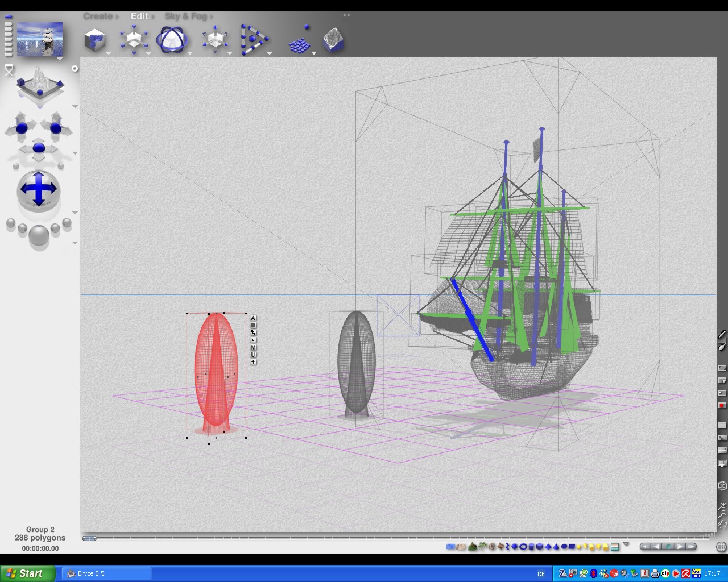Open the nano preview options triangle
Screen dimensions: 728x582
pos(60,59)
